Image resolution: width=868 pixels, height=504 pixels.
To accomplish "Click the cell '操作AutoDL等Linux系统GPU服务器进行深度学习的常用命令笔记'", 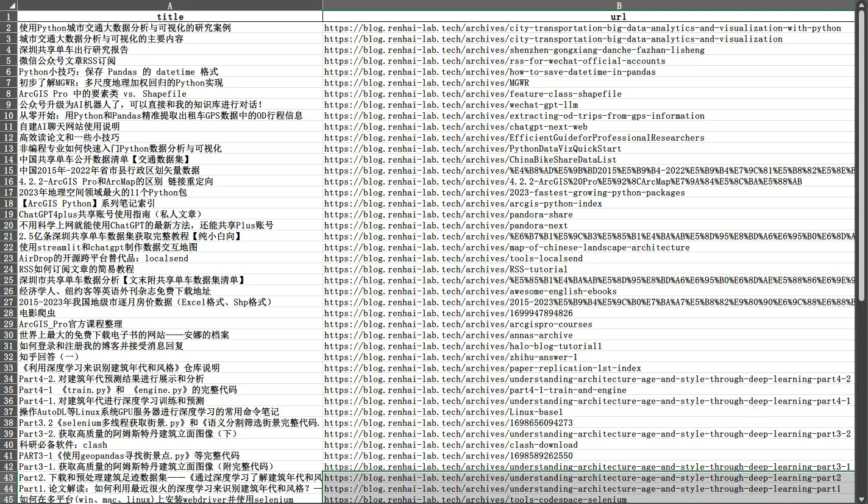I will [170, 412].
